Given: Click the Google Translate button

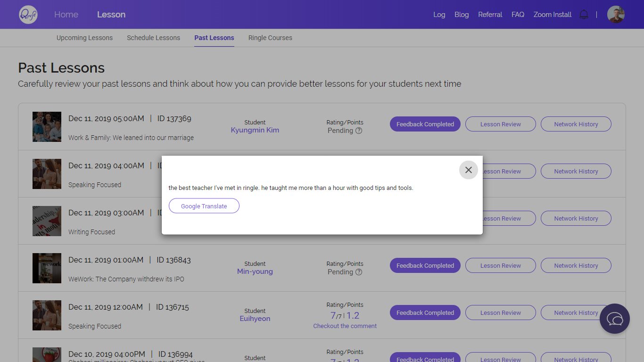Looking at the screenshot, I should [x=204, y=206].
